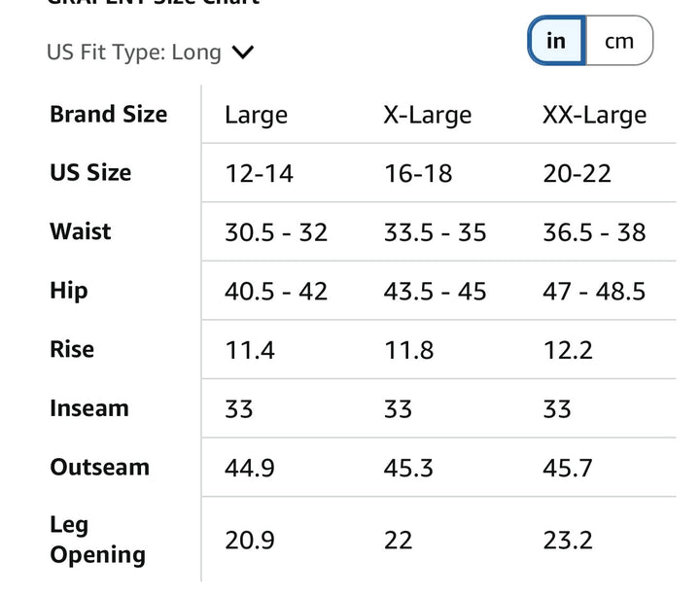Click the Inseam row label
The image size is (700, 596).
pyautogui.click(x=89, y=408)
